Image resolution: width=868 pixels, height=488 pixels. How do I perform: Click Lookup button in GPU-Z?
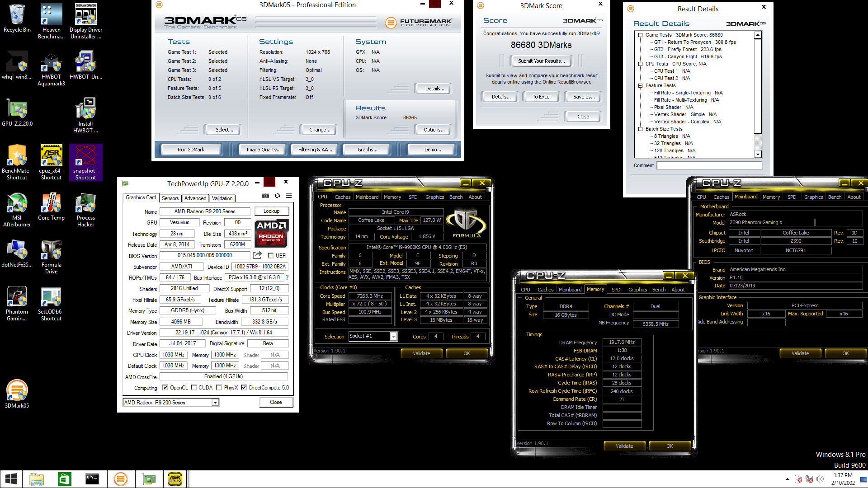pyautogui.click(x=271, y=211)
